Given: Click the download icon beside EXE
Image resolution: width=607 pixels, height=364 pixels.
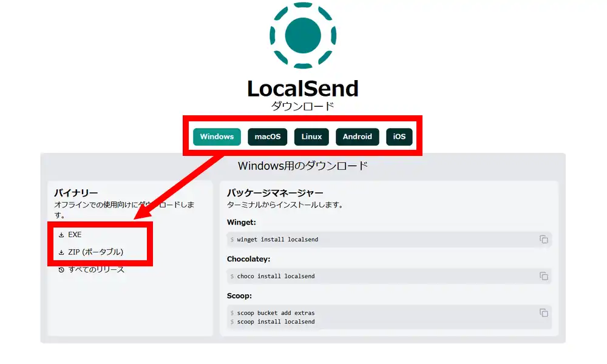Looking at the screenshot, I should coord(61,235).
